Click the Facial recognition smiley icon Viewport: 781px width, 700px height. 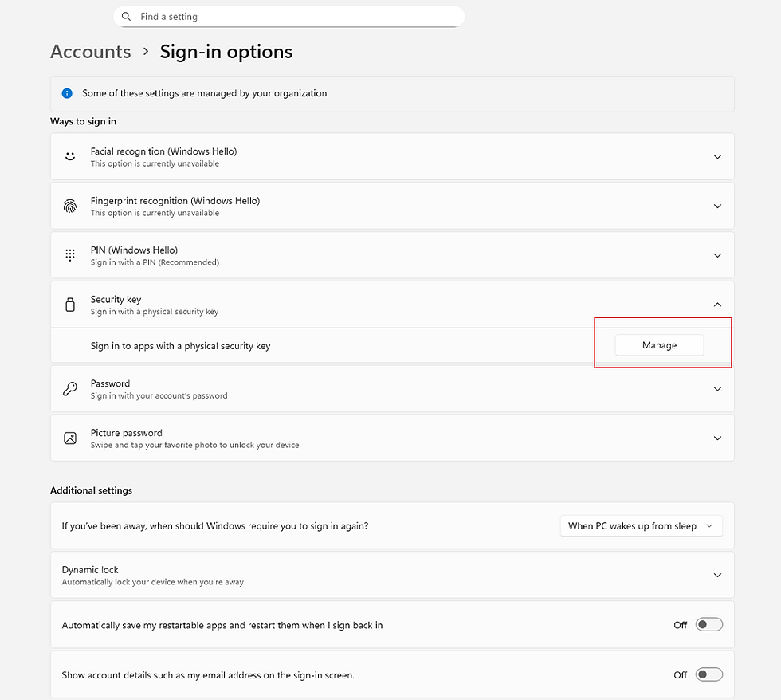(70, 156)
